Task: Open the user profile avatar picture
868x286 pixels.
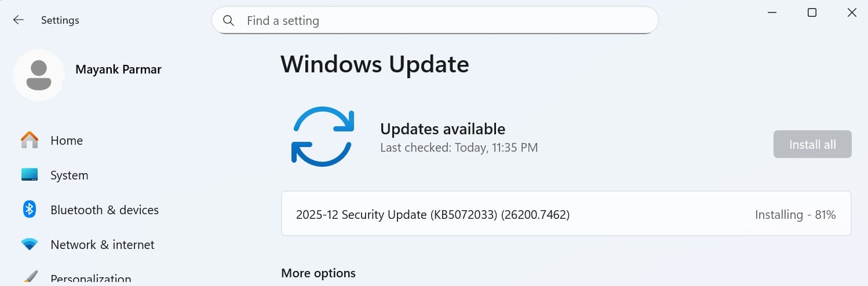Action: 38,75
